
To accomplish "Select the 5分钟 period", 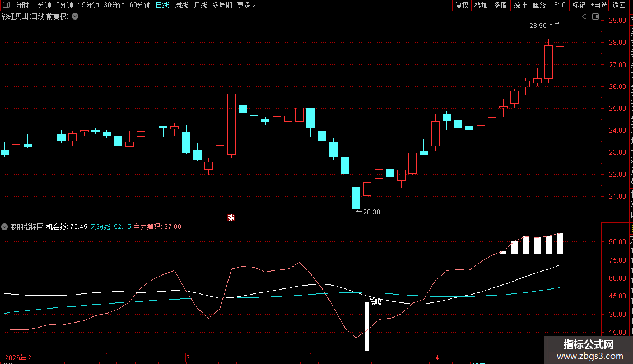I will pyautogui.click(x=64, y=5).
